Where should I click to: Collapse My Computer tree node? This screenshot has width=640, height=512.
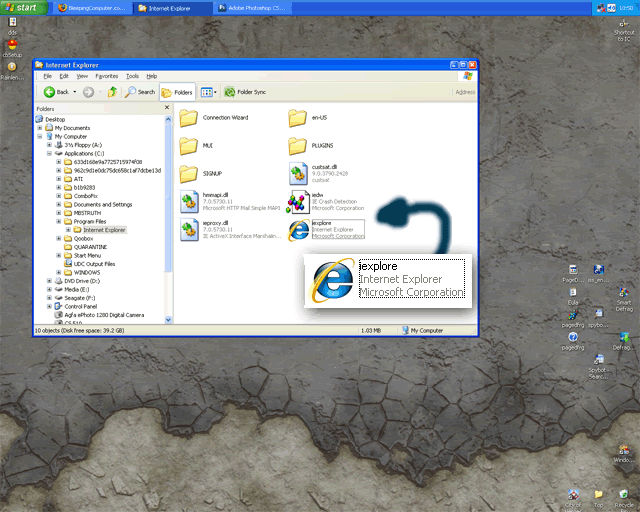click(40, 136)
